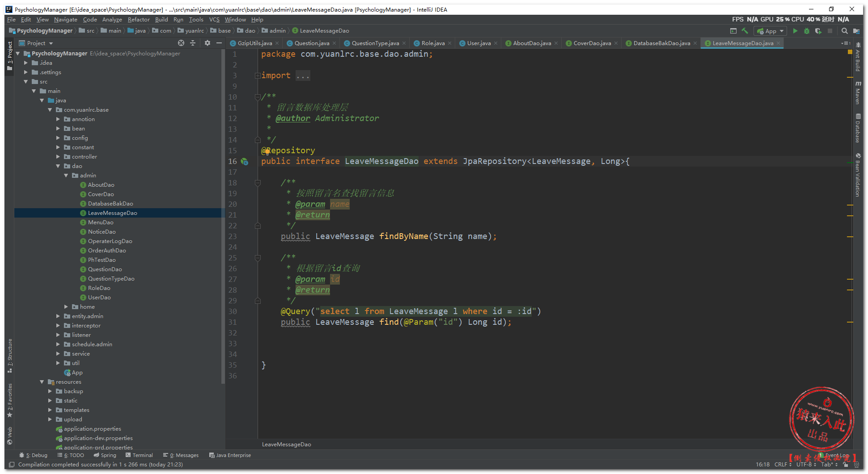Screen dimensions: 868x474
Task: Toggle the Web tool window
Action: 10,436
